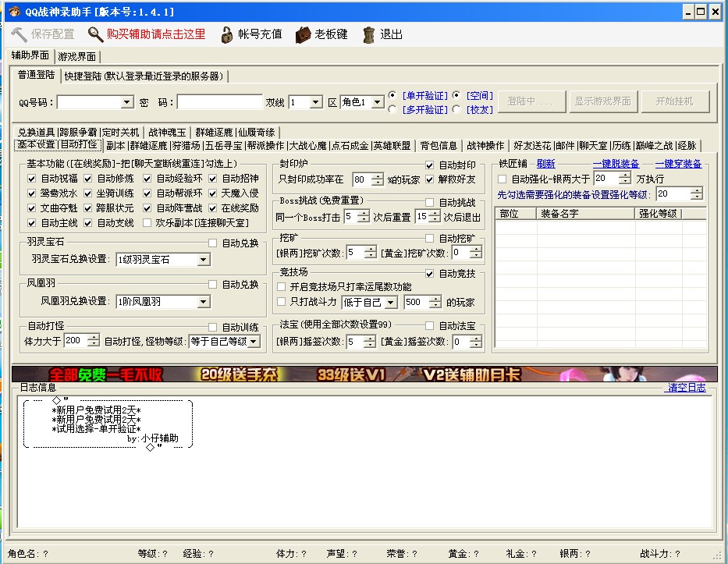The image size is (728, 564).
Task: Toggle 只打战斗力 checkbox
Action: (281, 302)
